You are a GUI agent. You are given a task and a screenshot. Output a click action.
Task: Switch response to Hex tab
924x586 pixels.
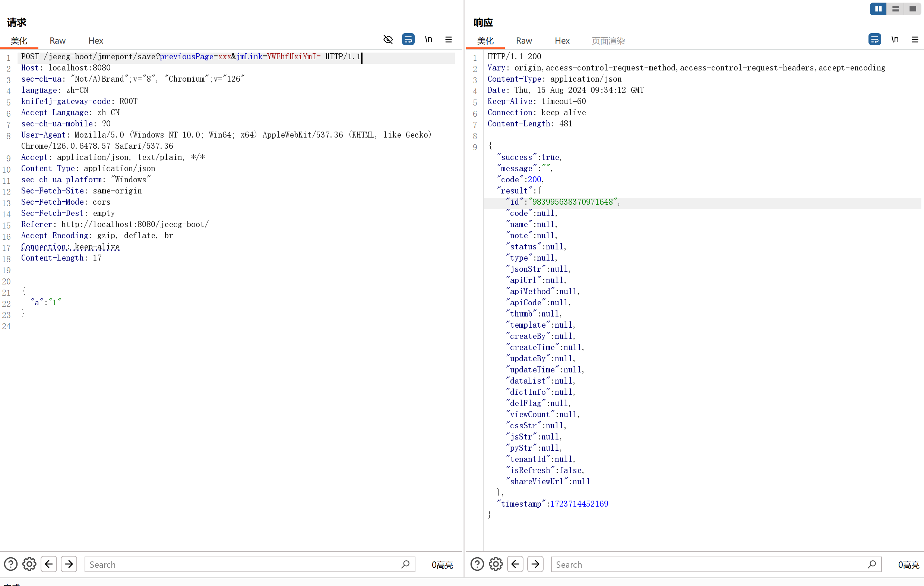[x=562, y=41]
